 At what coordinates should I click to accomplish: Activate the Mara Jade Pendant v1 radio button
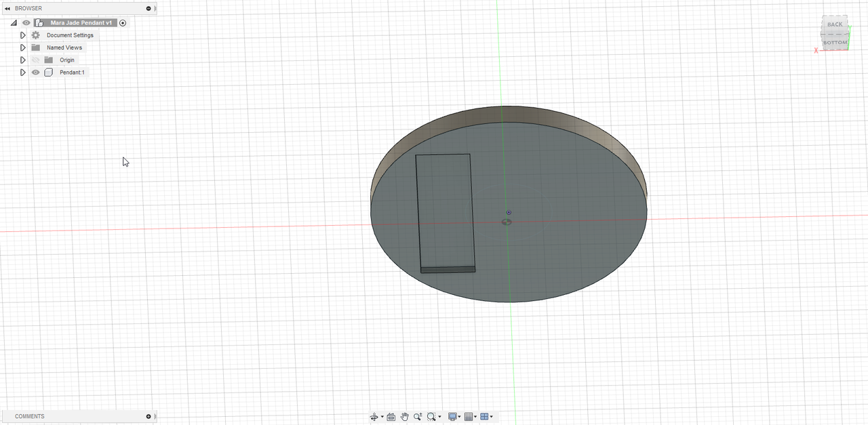pos(123,23)
